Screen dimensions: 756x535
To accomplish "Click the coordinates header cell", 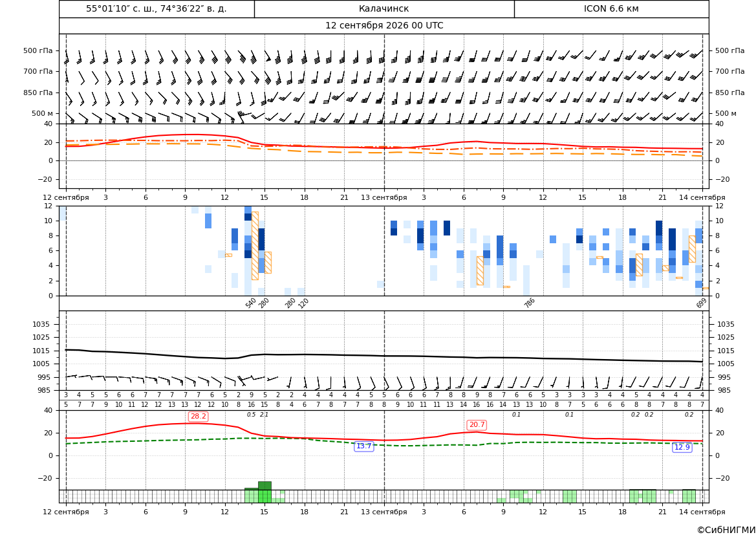I will click(157, 8).
